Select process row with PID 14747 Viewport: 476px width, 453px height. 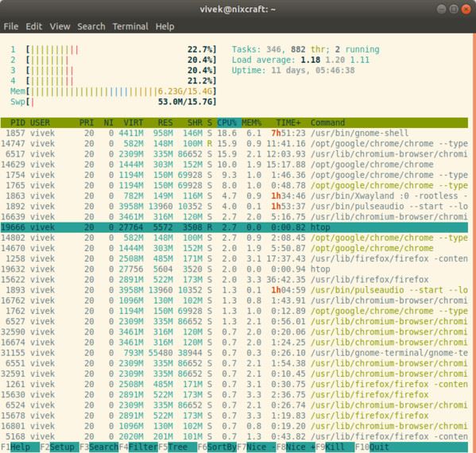[x=234, y=144]
